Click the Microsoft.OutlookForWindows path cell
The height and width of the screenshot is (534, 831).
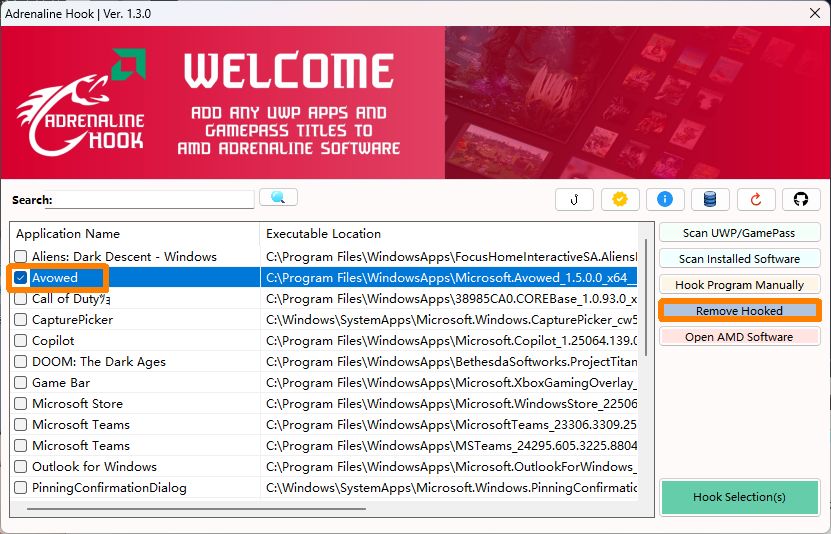tap(449, 467)
